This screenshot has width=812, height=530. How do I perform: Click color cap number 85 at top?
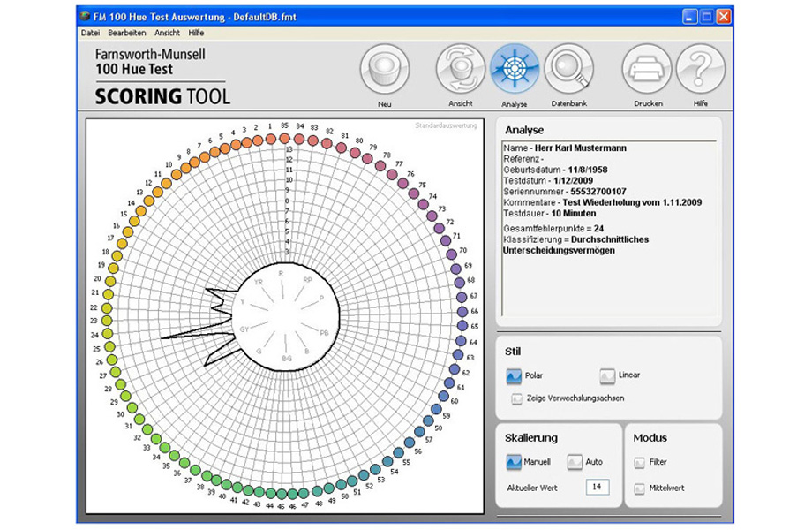point(284,138)
